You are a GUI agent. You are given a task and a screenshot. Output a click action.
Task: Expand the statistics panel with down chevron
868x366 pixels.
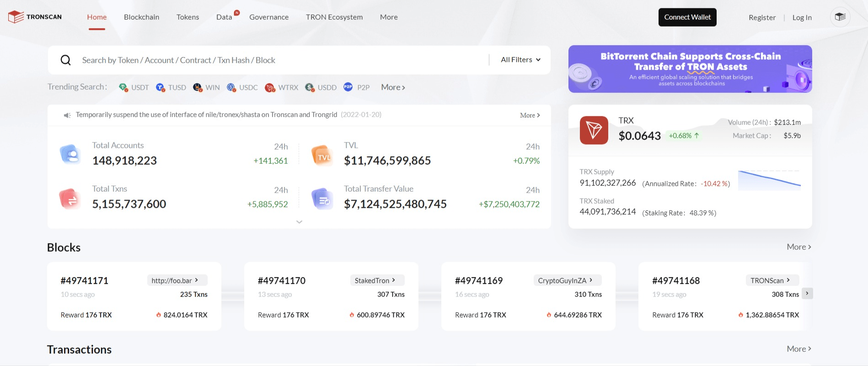click(x=300, y=222)
